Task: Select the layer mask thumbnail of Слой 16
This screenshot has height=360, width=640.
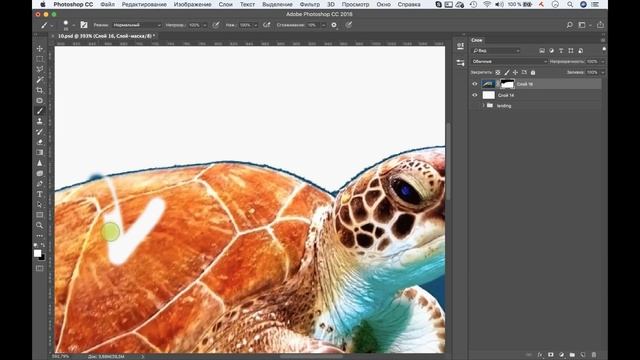Action: click(x=507, y=84)
